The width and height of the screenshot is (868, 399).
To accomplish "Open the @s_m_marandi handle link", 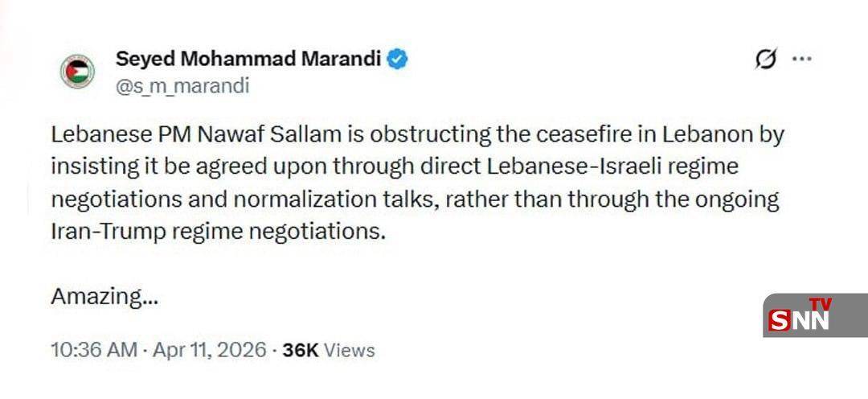I will [182, 85].
